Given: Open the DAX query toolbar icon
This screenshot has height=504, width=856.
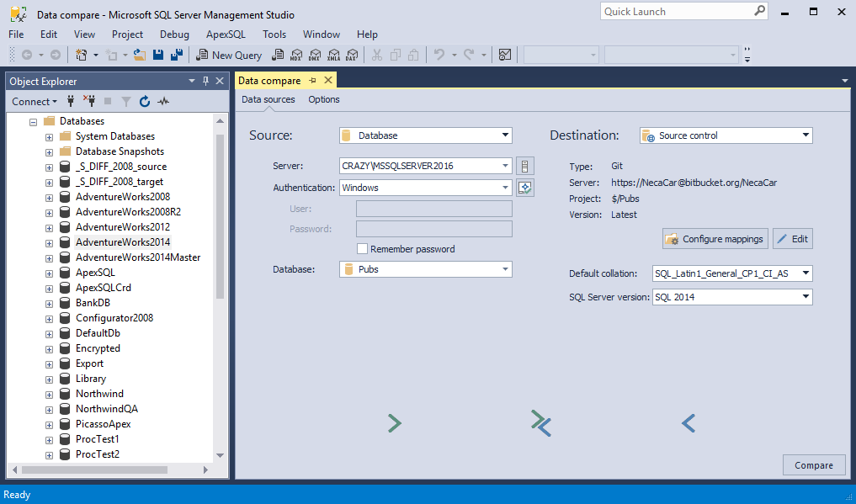Looking at the screenshot, I should (352, 55).
